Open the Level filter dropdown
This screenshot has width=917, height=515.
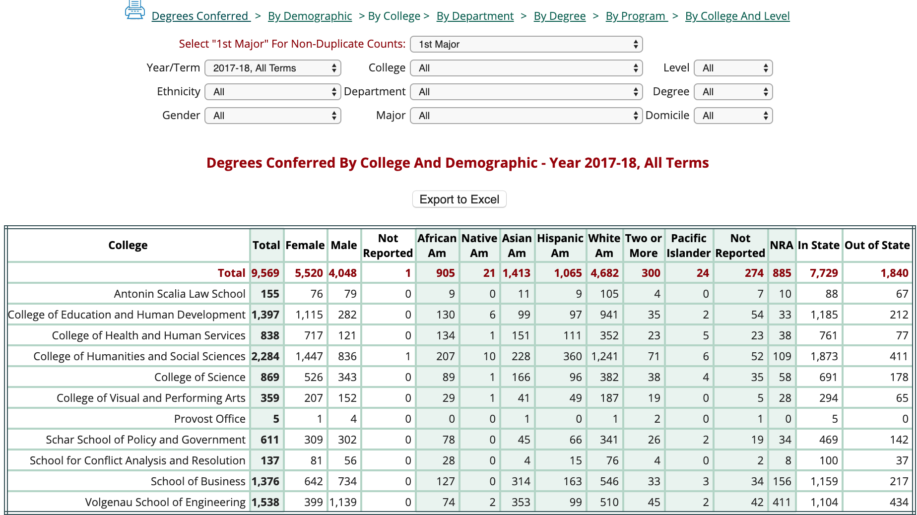pyautogui.click(x=733, y=68)
